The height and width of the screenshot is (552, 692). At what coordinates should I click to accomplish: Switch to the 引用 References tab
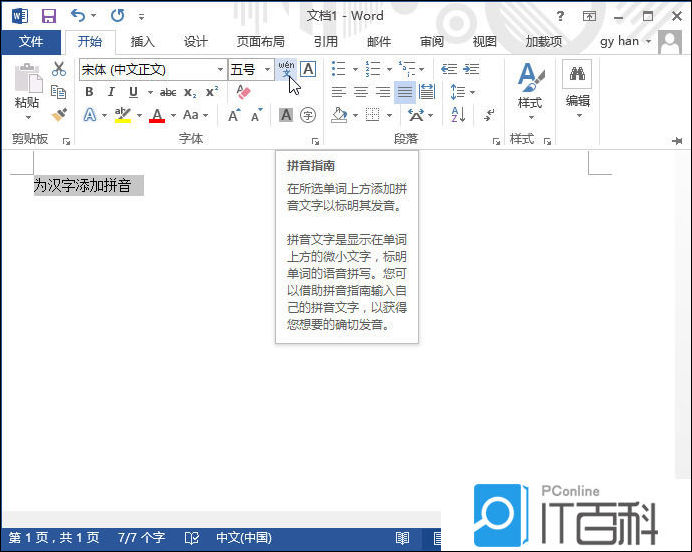(x=326, y=42)
